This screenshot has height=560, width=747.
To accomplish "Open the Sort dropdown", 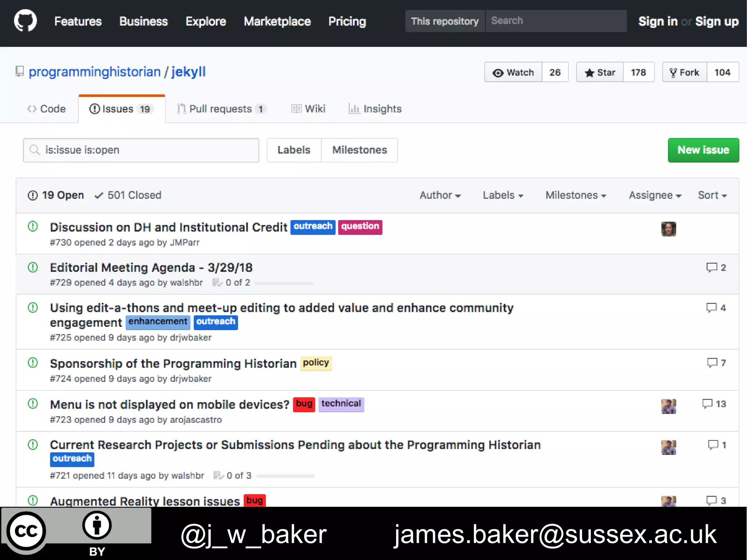I will [x=712, y=195].
